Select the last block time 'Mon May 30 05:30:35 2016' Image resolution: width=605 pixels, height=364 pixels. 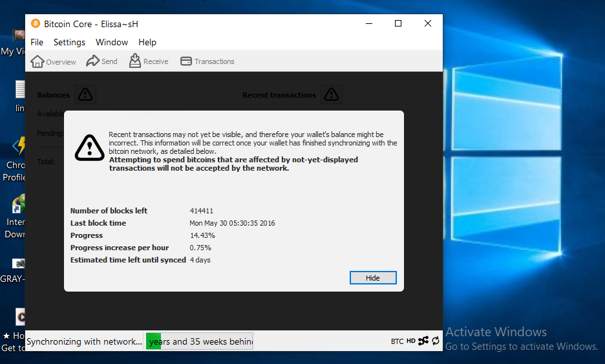click(232, 223)
